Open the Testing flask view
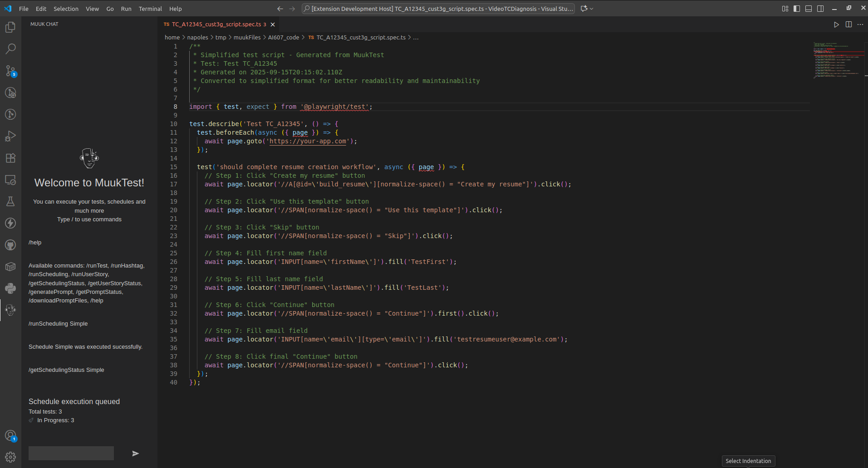 pos(10,201)
